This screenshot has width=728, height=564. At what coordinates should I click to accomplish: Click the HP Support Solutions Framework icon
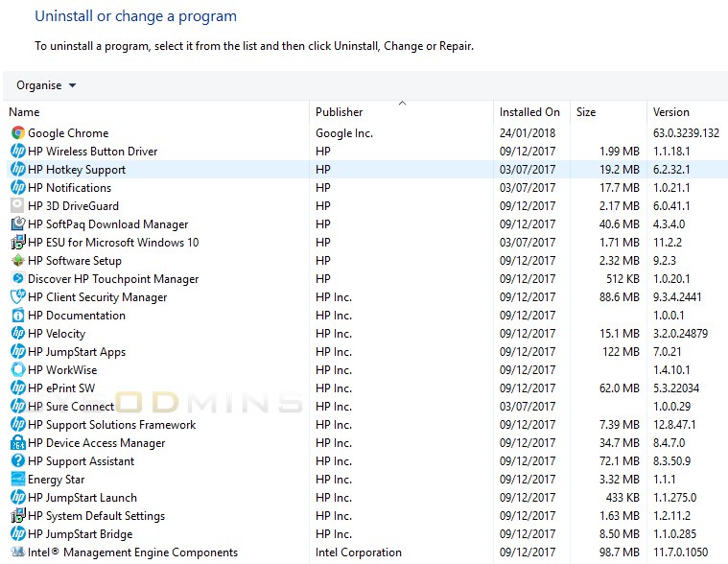click(x=17, y=424)
